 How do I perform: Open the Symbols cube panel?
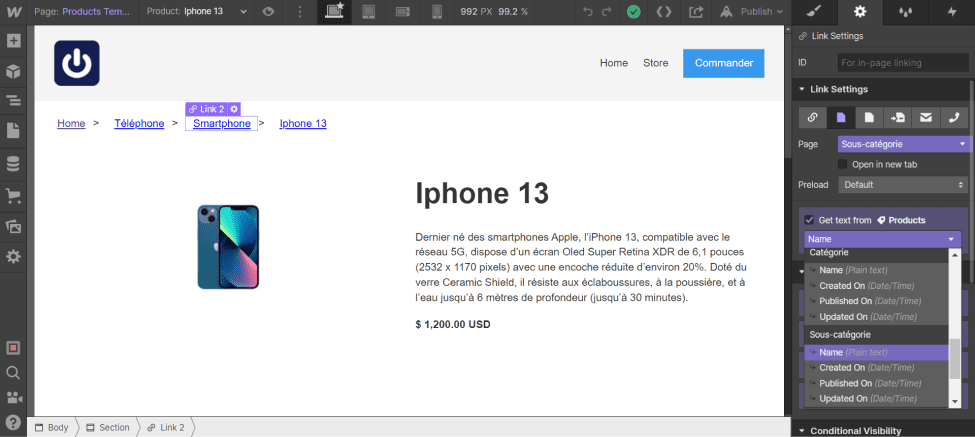tap(13, 71)
